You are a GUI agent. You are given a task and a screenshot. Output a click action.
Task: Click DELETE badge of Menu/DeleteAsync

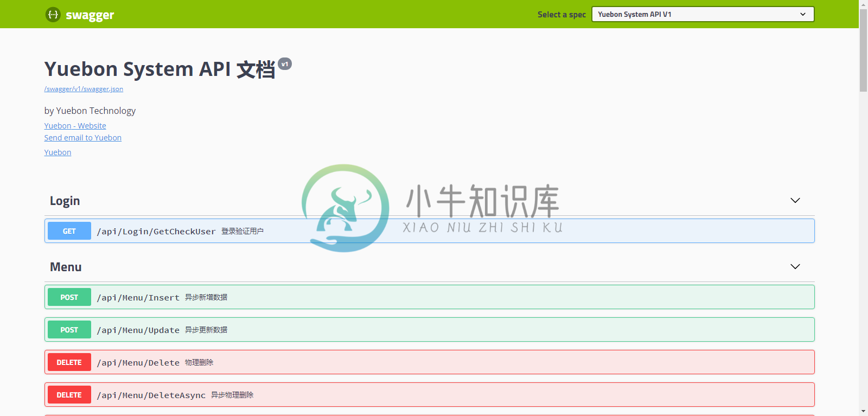[x=69, y=395]
